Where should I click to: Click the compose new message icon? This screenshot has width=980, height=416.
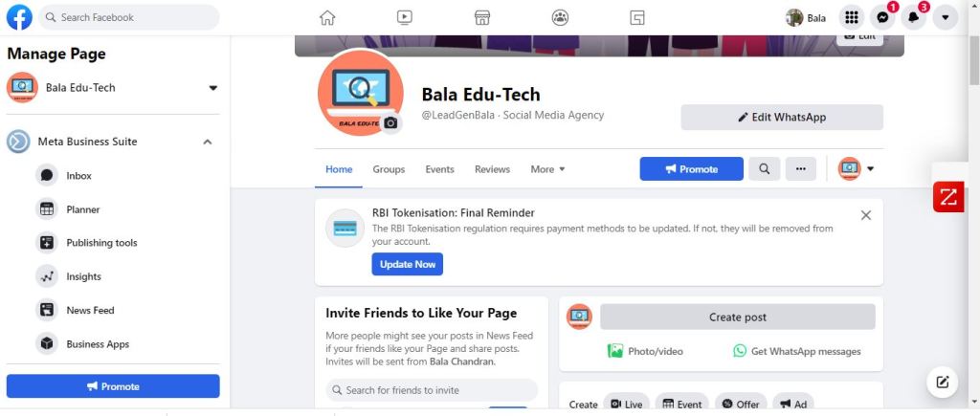coord(943,382)
